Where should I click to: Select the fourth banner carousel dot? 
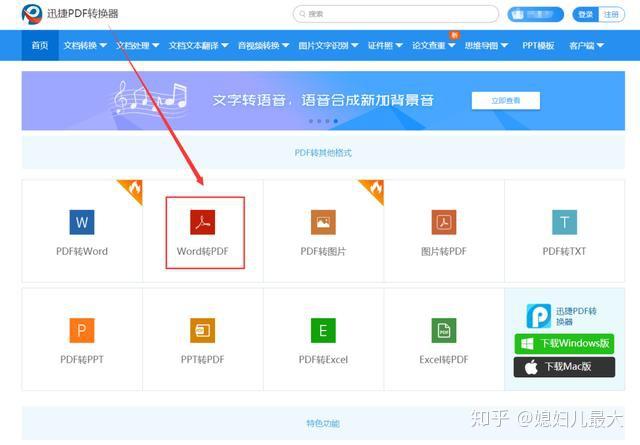pos(336,121)
